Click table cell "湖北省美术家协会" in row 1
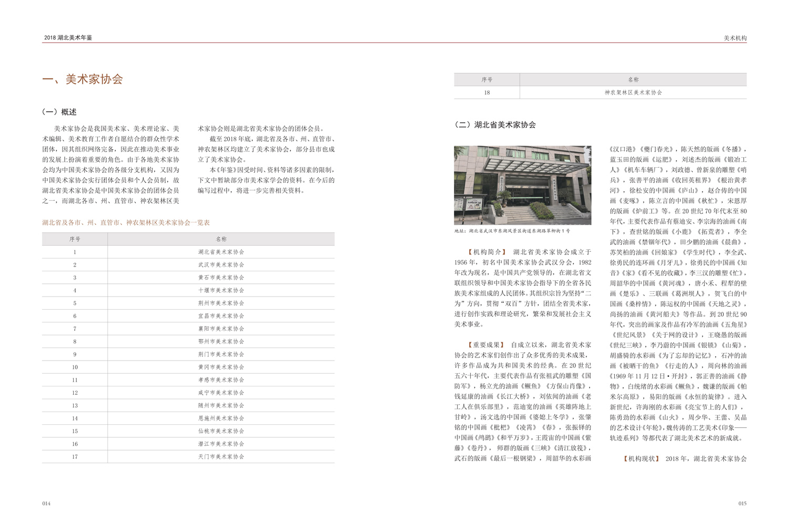The width and height of the screenshot is (789, 532). (221, 252)
